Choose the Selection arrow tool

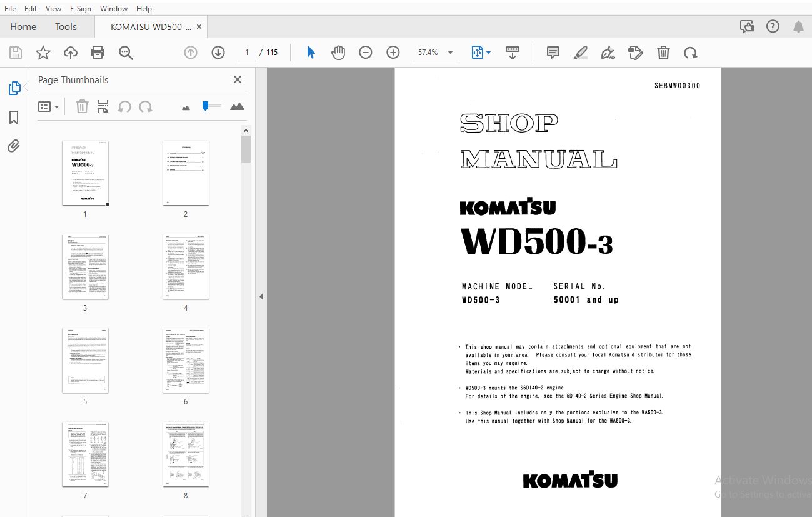[311, 53]
